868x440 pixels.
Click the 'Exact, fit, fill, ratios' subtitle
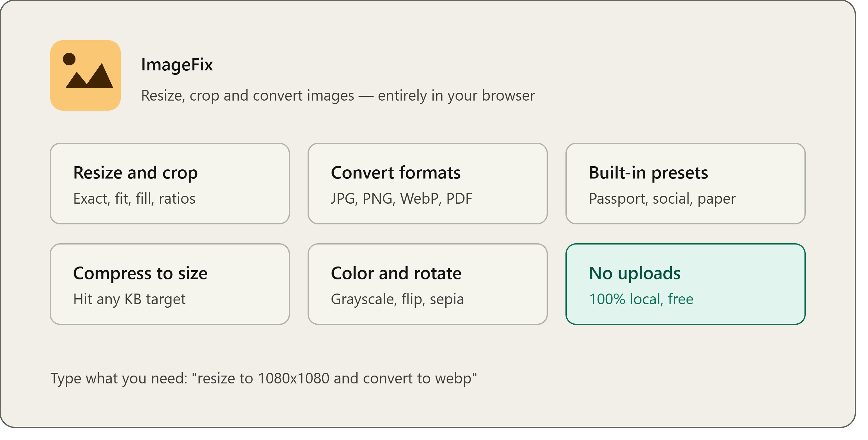click(x=134, y=199)
